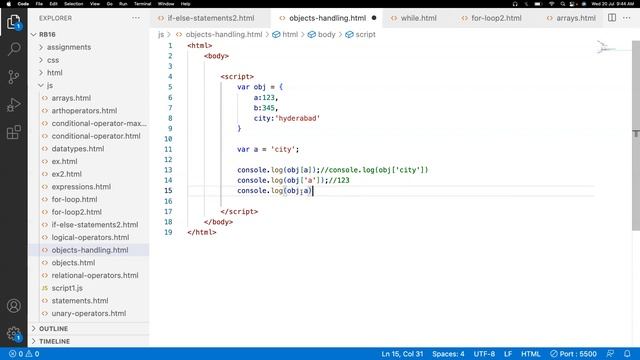Open the Manage settings gear icon
Viewport: 640px width, 360px height.
pos(13,333)
